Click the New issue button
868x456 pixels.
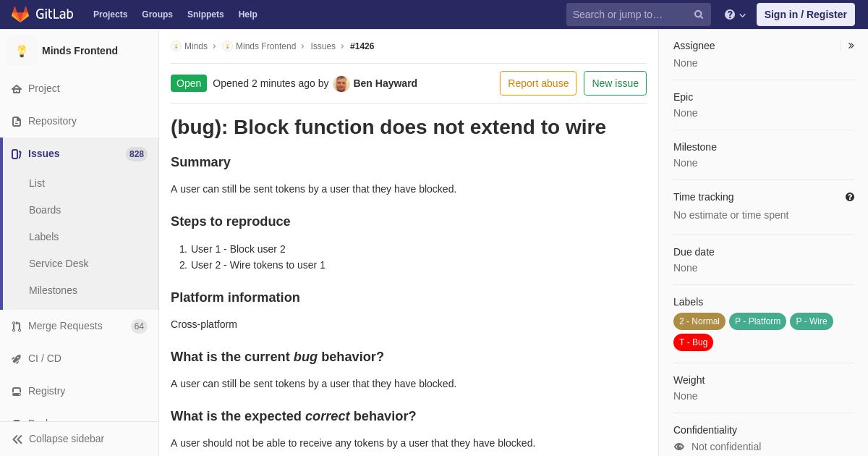(x=615, y=83)
